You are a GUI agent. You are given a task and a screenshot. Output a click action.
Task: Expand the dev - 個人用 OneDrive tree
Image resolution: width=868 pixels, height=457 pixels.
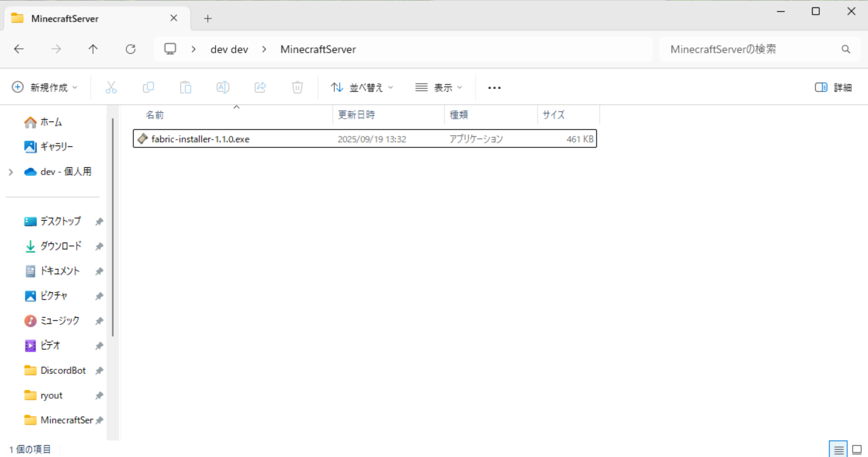tap(11, 172)
